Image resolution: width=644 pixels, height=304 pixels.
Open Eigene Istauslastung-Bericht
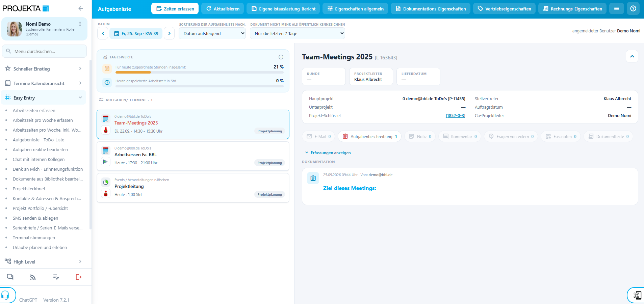[x=283, y=9]
